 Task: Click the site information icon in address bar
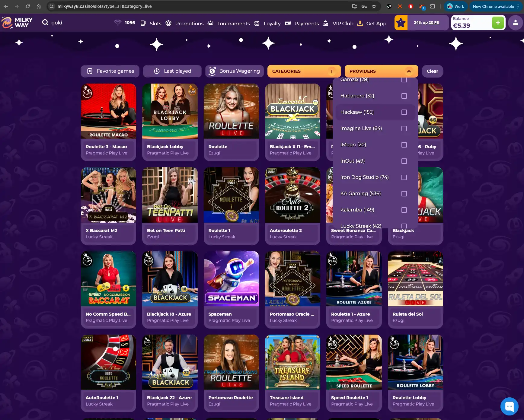point(52,6)
